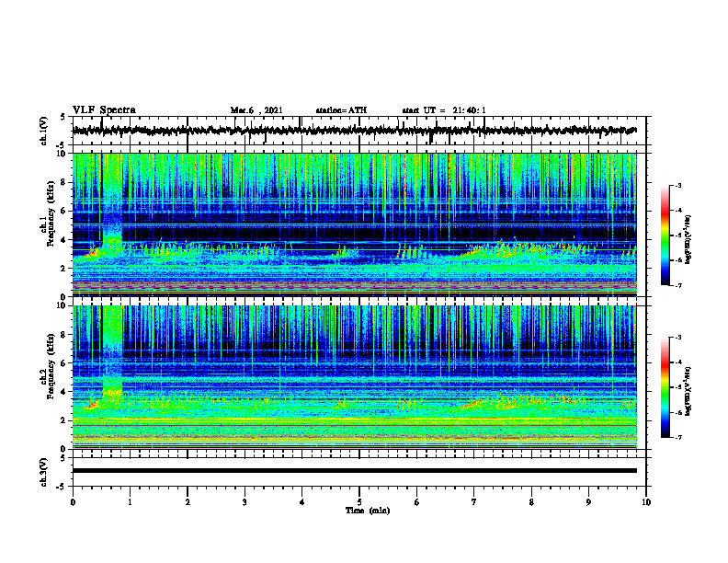Click time-axis tick label "9"
This screenshot has width=728, height=563.
(x=588, y=502)
